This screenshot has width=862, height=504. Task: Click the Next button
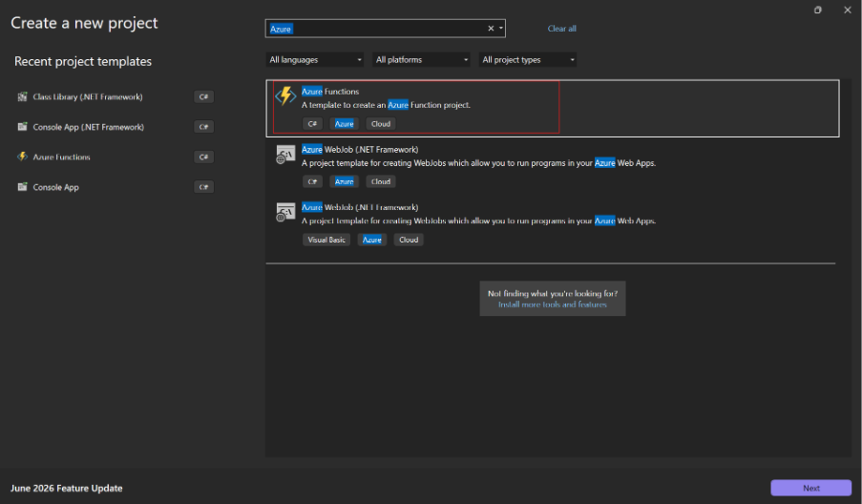(x=810, y=488)
